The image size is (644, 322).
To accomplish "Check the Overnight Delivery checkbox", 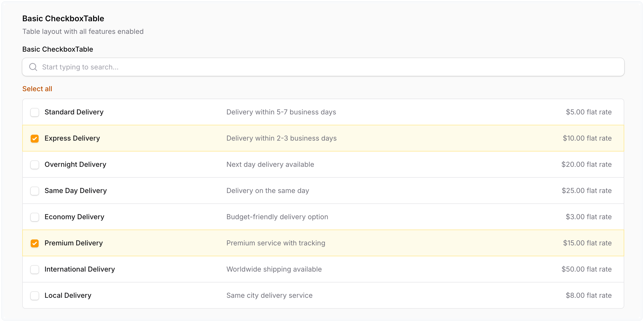I will [35, 165].
